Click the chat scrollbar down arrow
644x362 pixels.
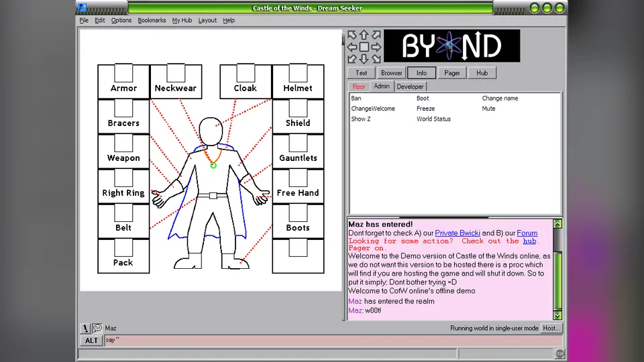click(x=557, y=315)
